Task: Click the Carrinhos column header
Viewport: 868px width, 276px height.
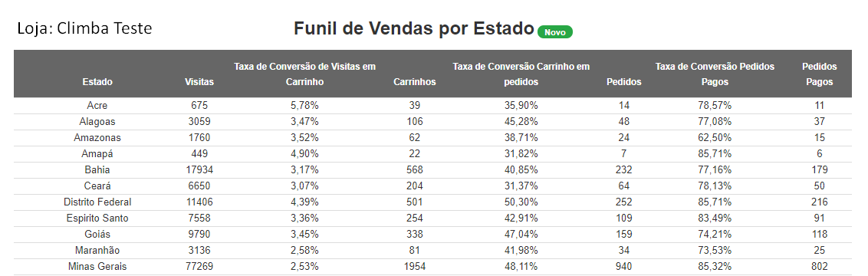Action: point(415,82)
